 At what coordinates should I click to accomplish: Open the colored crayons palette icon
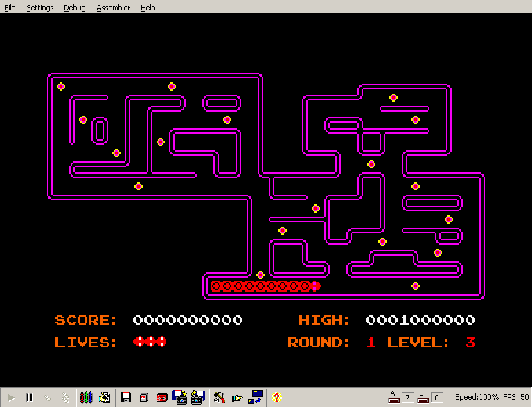point(86,398)
